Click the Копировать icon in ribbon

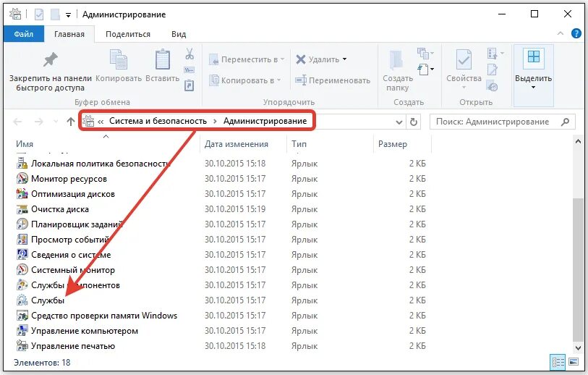point(119,59)
